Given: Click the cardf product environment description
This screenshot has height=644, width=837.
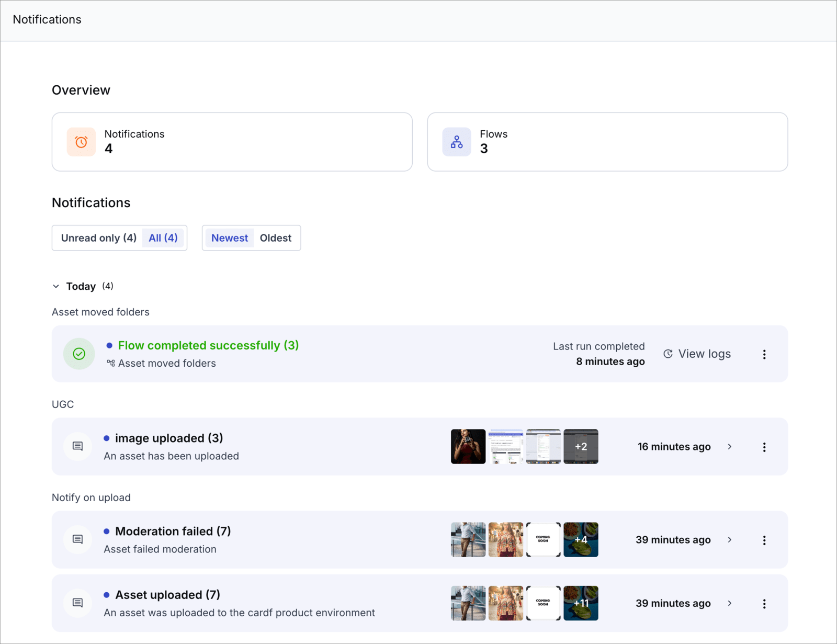Looking at the screenshot, I should [x=239, y=613].
